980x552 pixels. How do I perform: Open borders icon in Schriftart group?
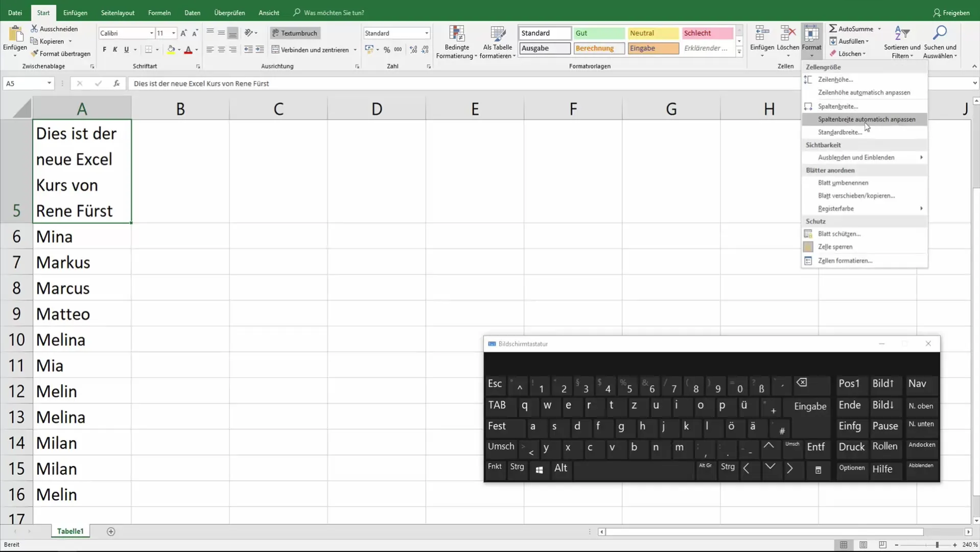(x=149, y=50)
